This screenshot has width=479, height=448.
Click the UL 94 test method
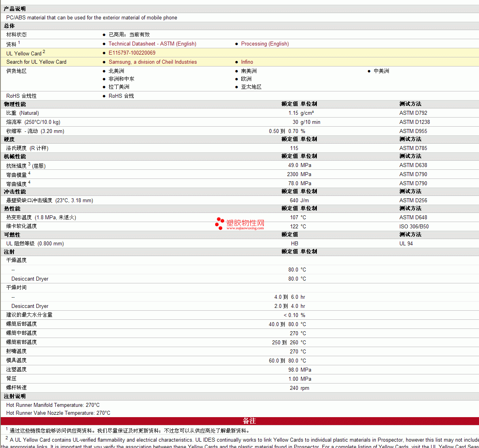406,244
